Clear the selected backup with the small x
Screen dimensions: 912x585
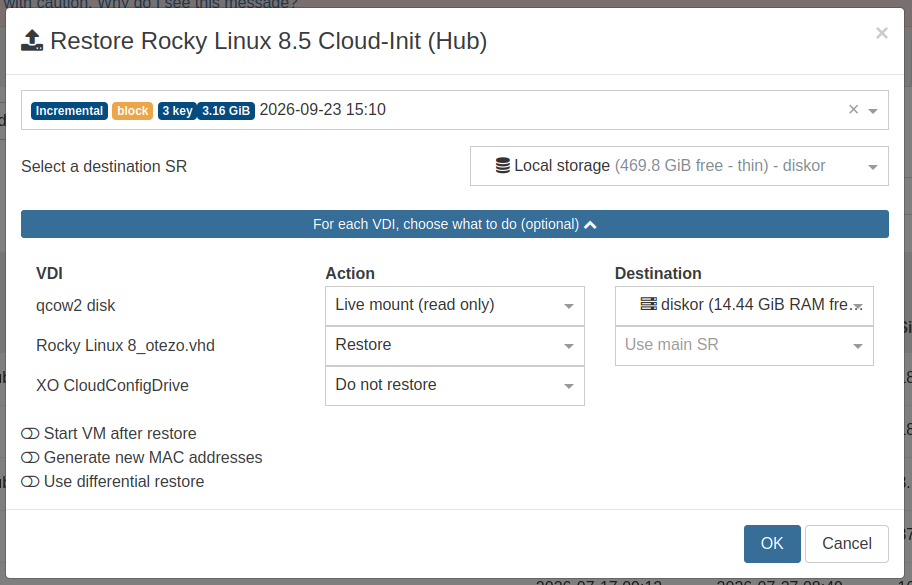click(x=853, y=109)
